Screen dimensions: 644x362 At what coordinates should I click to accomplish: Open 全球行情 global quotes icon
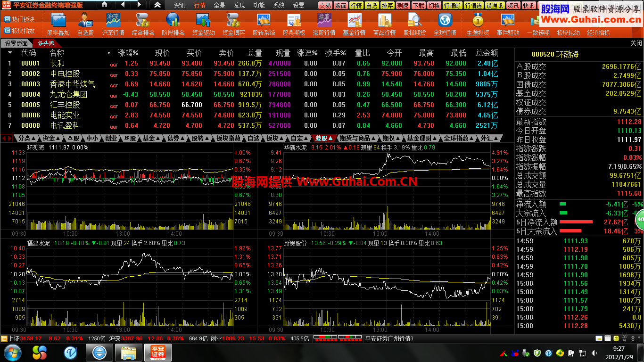445,24
